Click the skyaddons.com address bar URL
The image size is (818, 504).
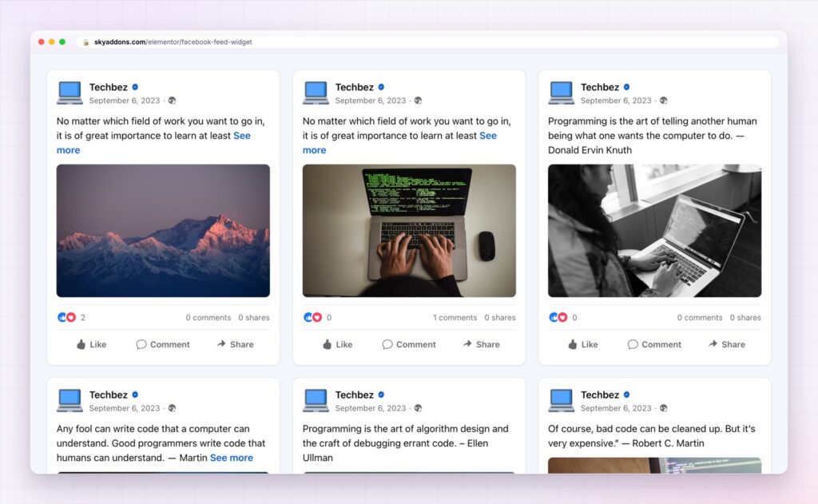(173, 42)
